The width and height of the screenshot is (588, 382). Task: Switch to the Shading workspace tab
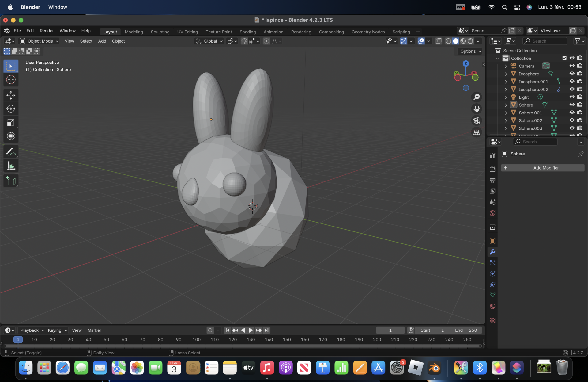(x=247, y=32)
